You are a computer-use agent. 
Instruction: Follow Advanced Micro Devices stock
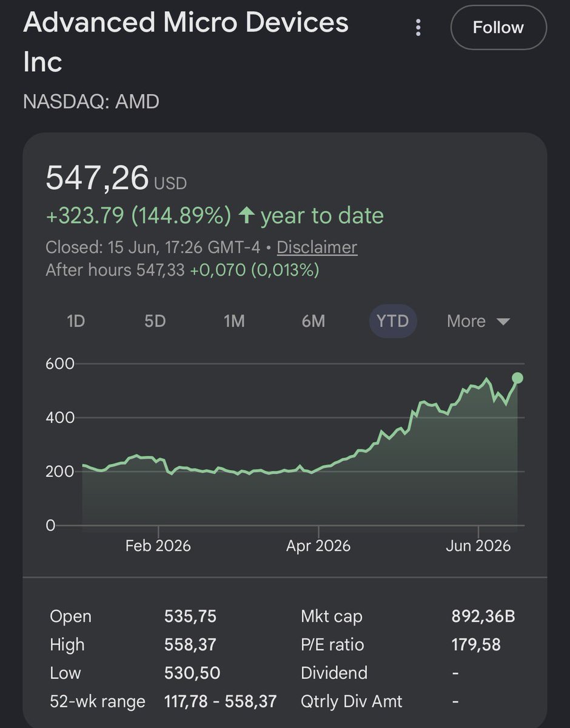[x=498, y=27]
